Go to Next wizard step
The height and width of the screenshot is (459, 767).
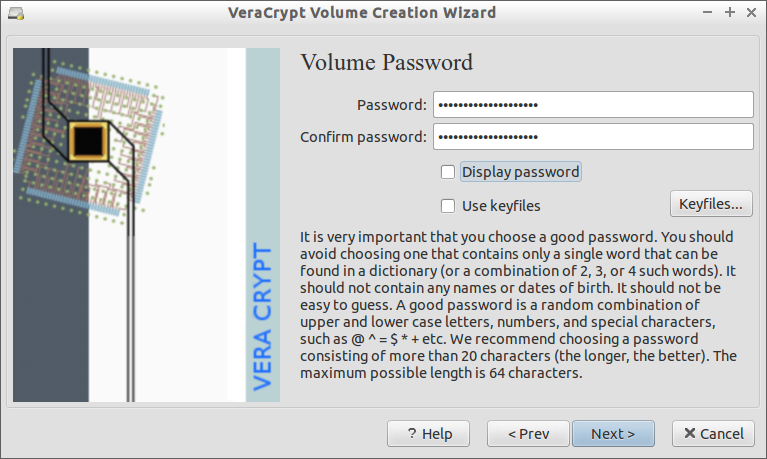(x=613, y=434)
